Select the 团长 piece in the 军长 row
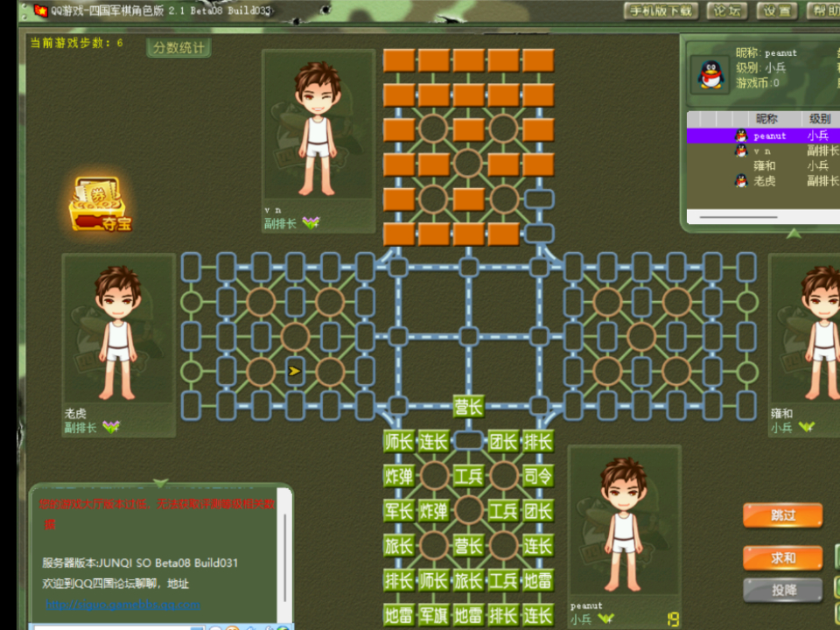The width and height of the screenshot is (840, 630). (538, 510)
